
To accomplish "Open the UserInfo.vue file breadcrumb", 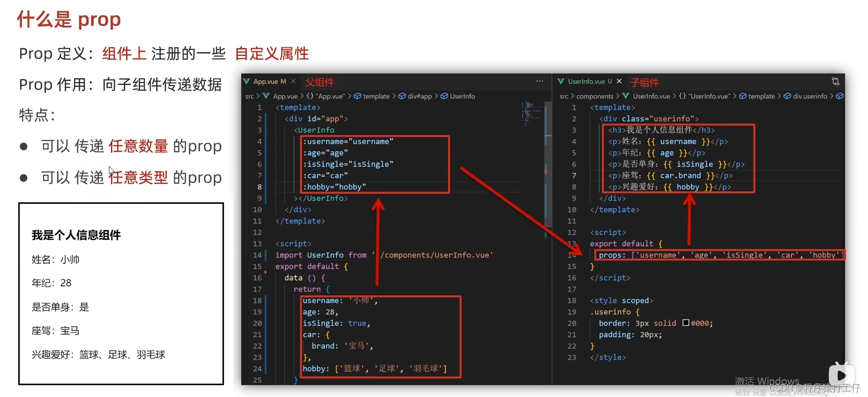I will 651,96.
